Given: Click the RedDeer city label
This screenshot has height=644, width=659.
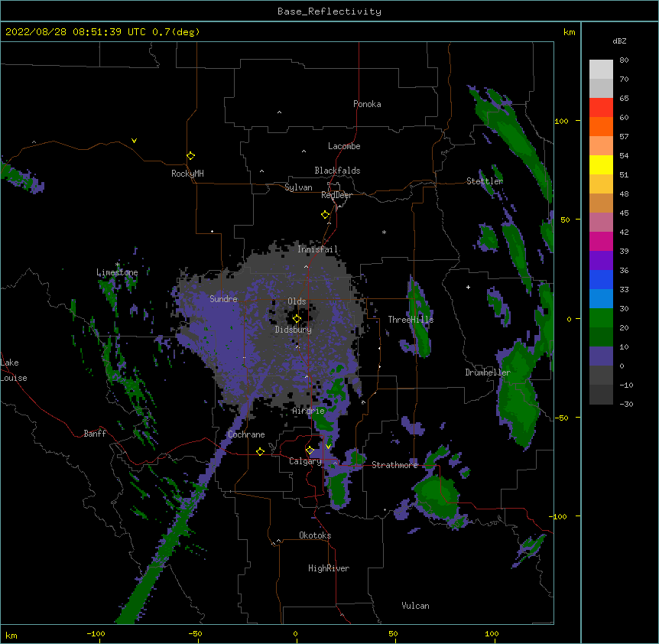Looking at the screenshot, I should [336, 195].
